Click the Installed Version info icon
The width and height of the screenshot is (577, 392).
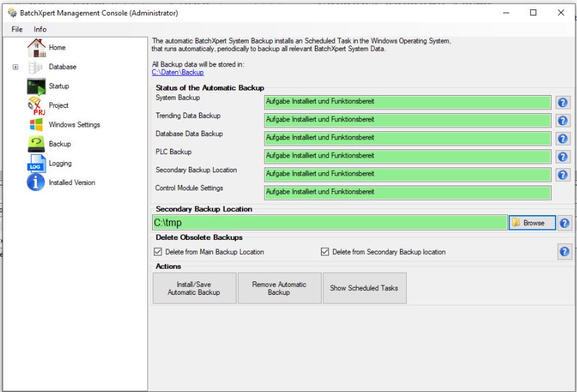36,182
